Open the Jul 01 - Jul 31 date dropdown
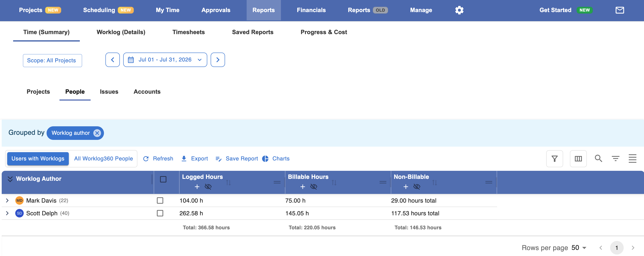 coord(165,60)
